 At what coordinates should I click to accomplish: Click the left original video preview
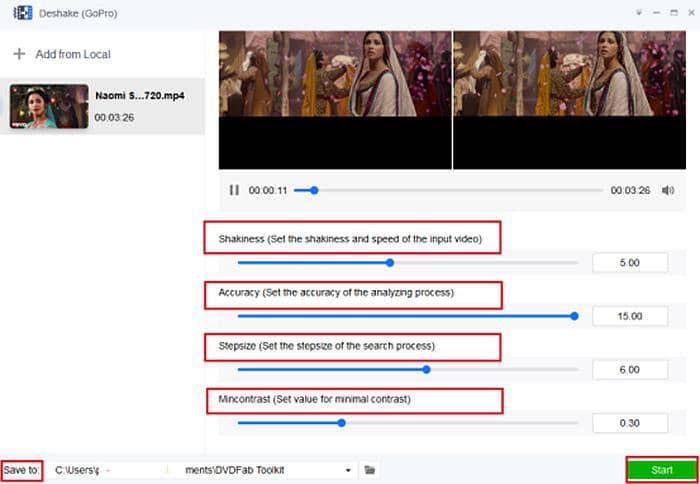pos(335,100)
